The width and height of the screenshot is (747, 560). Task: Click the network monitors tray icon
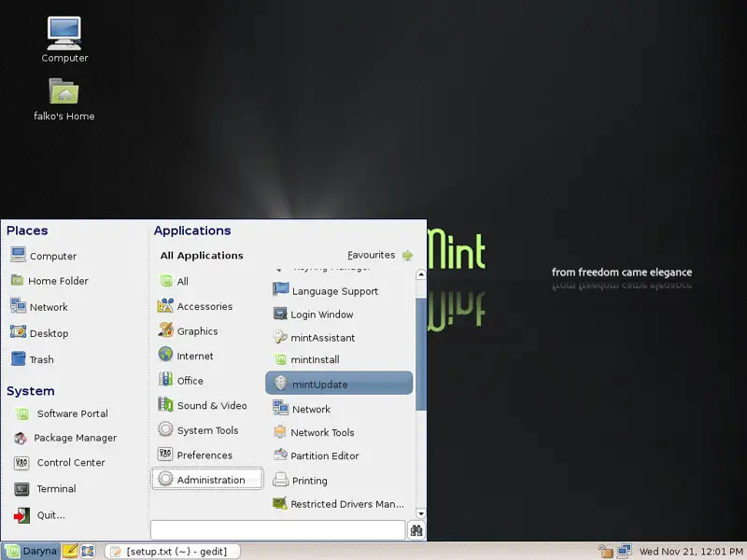coord(624,552)
